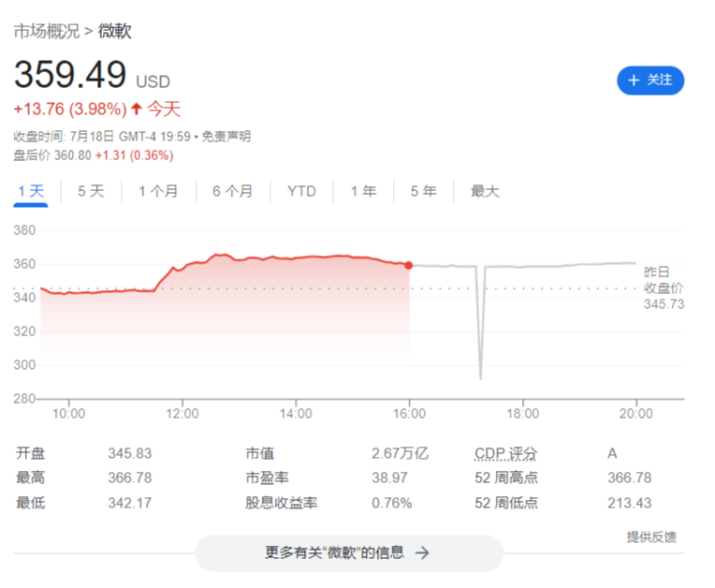Click the 提供反馈 feedback link
Viewport: 715px width, 588px height.
[651, 537]
